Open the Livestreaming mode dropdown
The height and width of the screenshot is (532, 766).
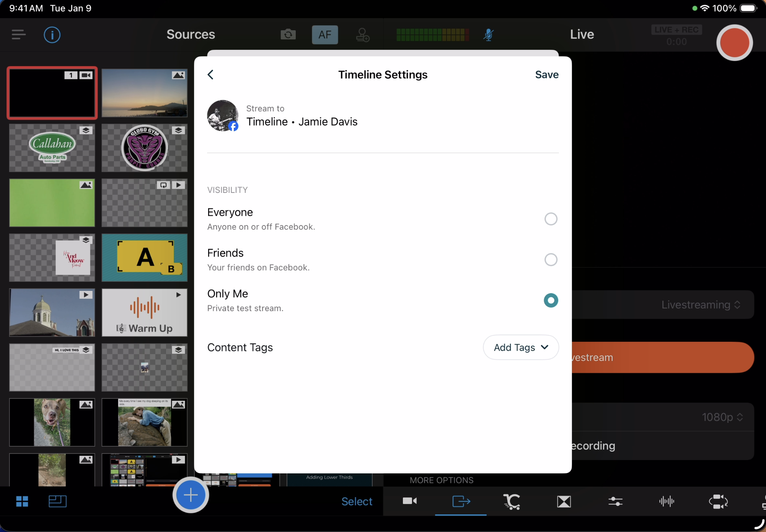[x=701, y=305]
